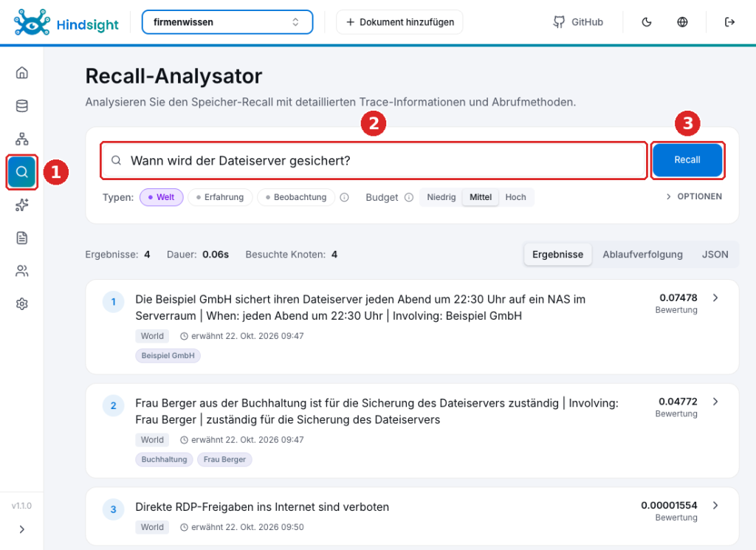Open the home dashboard icon in sidebar

tap(21, 73)
